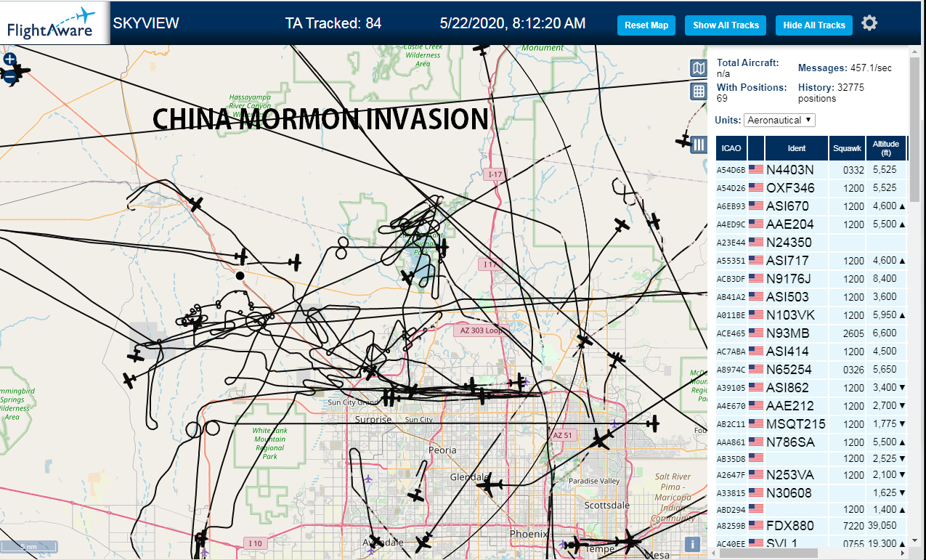Open the map layer switcher icon
Viewport: 926px width, 560px height.
tap(698, 68)
